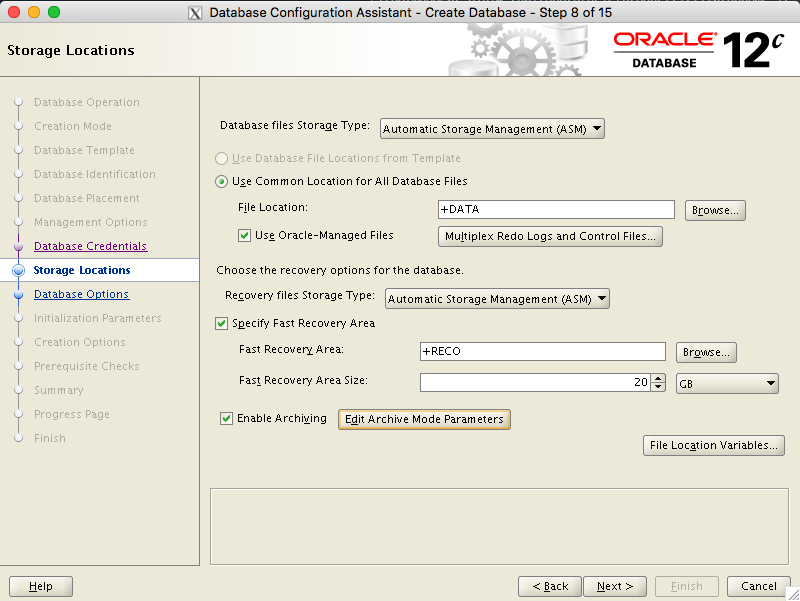Toggle the Enable Archiving checkbox
800x601 pixels.
(x=227, y=419)
